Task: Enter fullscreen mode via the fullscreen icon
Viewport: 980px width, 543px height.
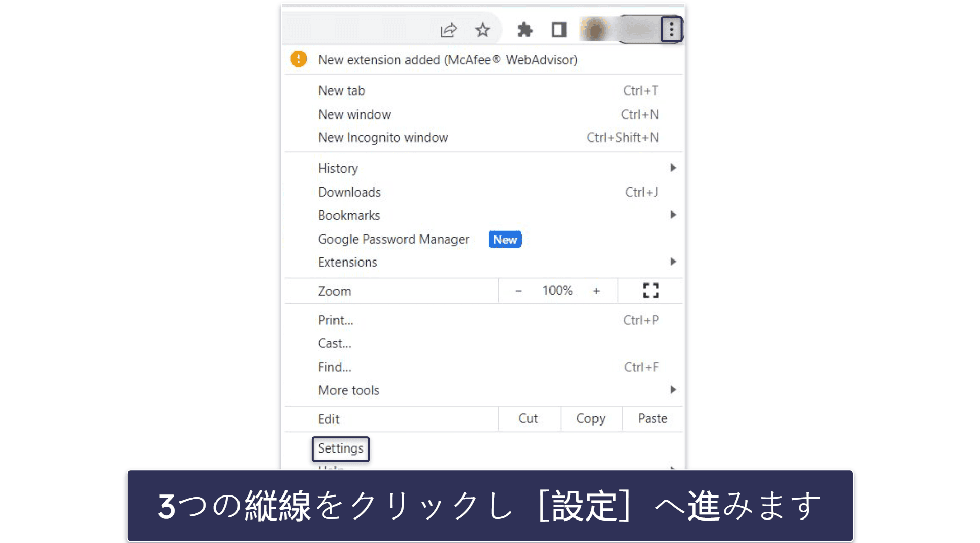Action: (x=651, y=291)
